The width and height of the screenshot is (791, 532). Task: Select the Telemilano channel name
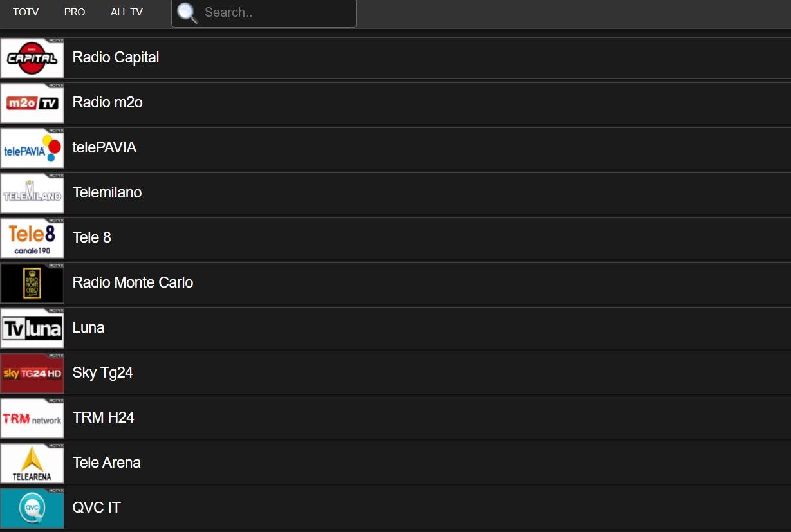[107, 192]
